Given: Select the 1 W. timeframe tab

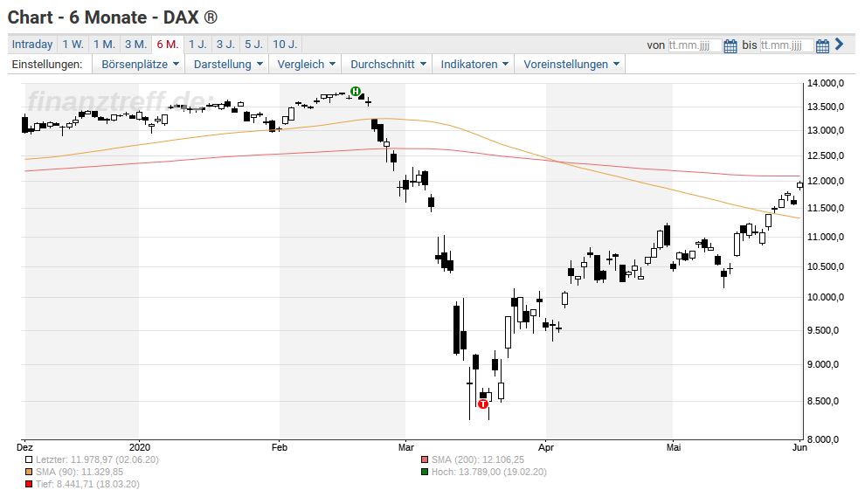Looking at the screenshot, I should point(73,45).
